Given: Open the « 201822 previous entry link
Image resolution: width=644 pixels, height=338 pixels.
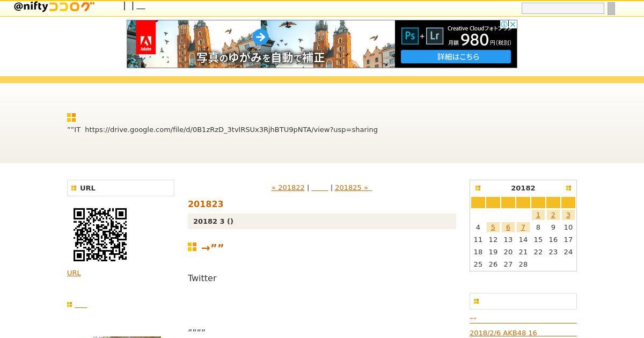Looking at the screenshot, I should [288, 188].
